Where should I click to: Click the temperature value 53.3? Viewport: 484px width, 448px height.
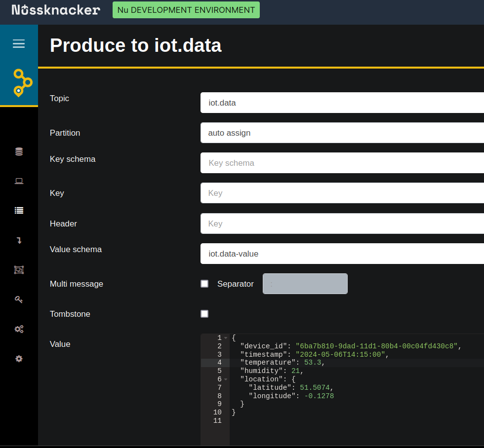tap(312, 363)
